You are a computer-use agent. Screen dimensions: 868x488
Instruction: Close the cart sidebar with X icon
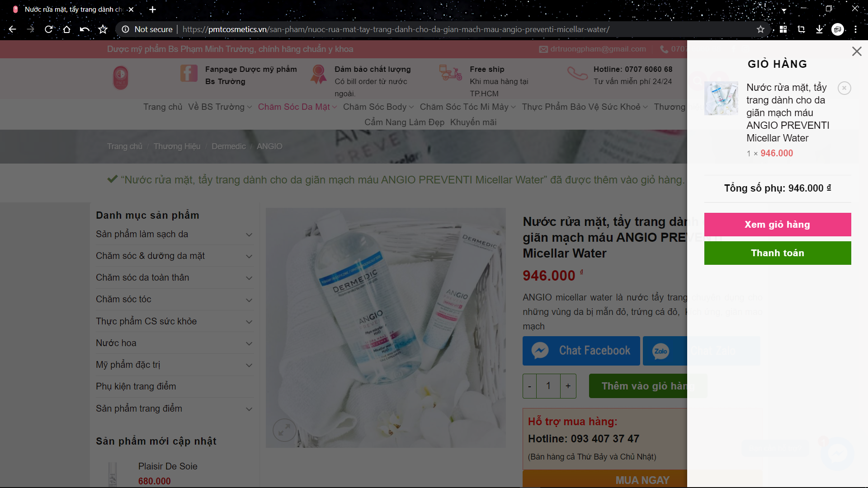857,52
